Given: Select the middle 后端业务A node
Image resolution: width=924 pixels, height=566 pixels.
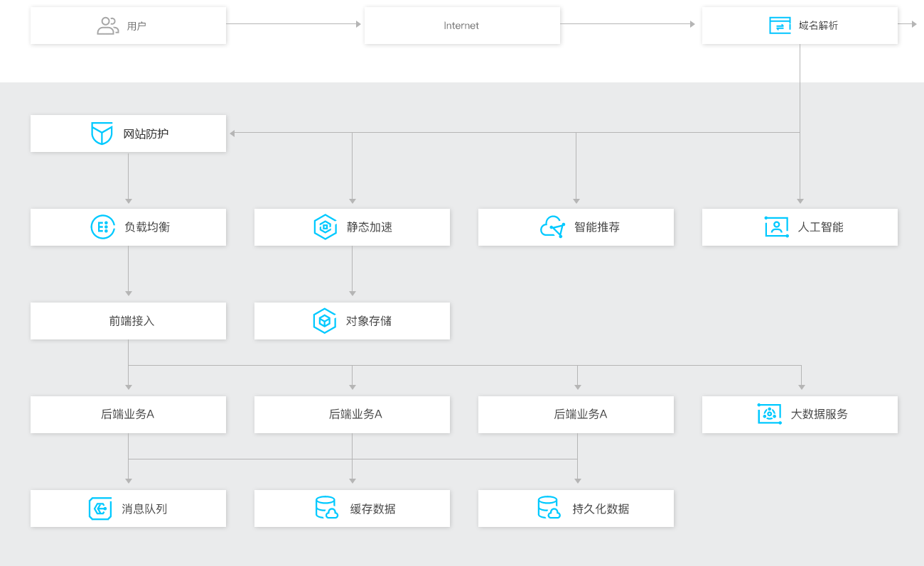Looking at the screenshot, I should click(x=352, y=415).
